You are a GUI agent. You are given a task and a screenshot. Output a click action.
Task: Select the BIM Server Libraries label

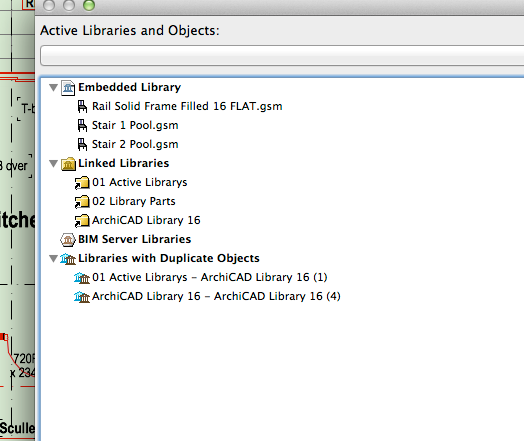coord(135,239)
